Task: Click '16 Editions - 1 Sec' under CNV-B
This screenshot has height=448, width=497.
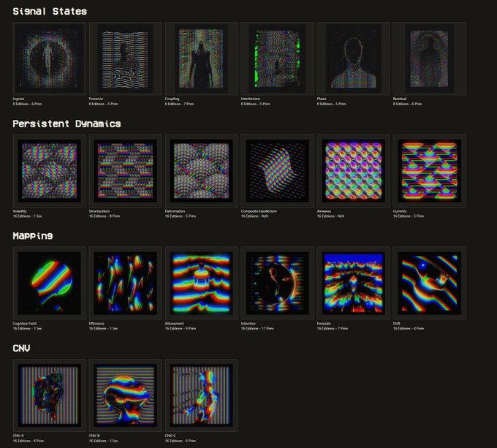Action: click(103, 441)
